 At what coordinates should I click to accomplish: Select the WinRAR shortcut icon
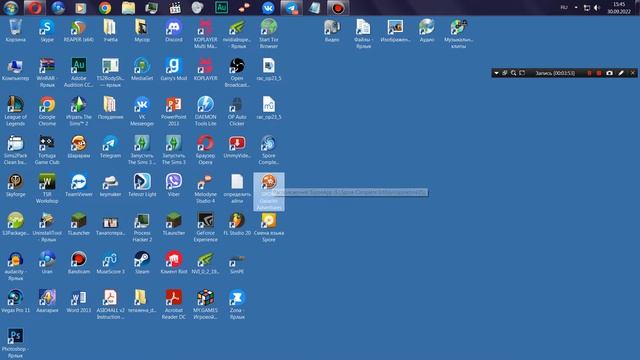47,72
